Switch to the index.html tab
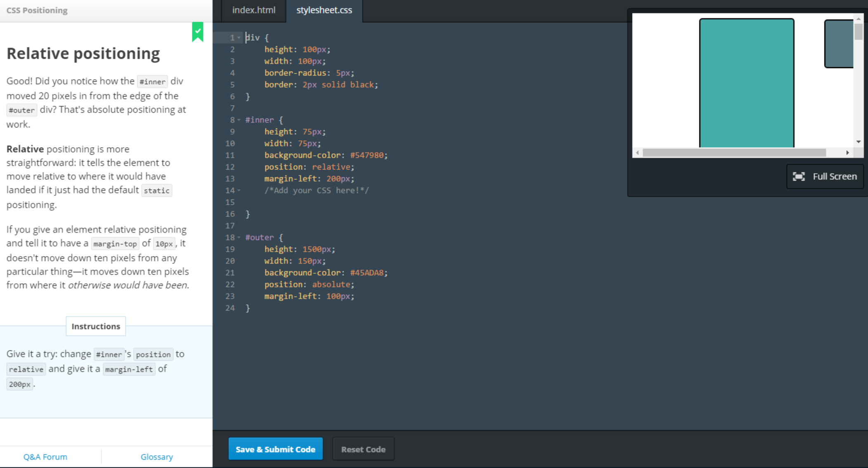The height and width of the screenshot is (468, 868). pyautogui.click(x=253, y=10)
